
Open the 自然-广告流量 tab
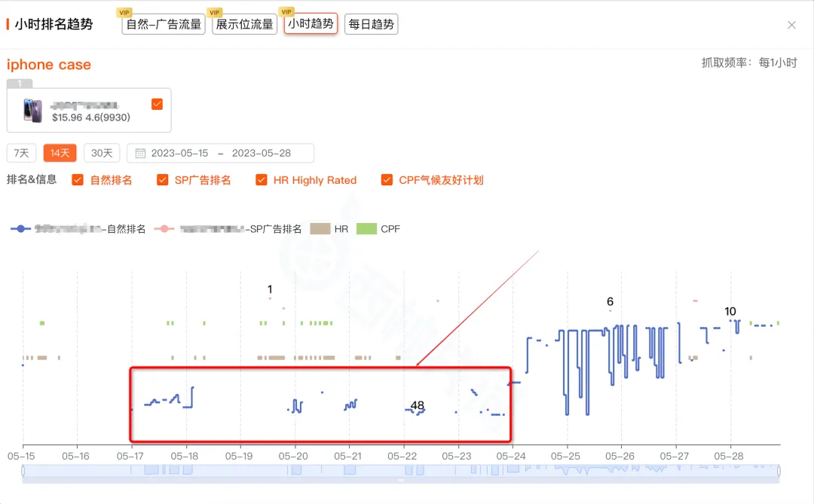pyautogui.click(x=164, y=24)
